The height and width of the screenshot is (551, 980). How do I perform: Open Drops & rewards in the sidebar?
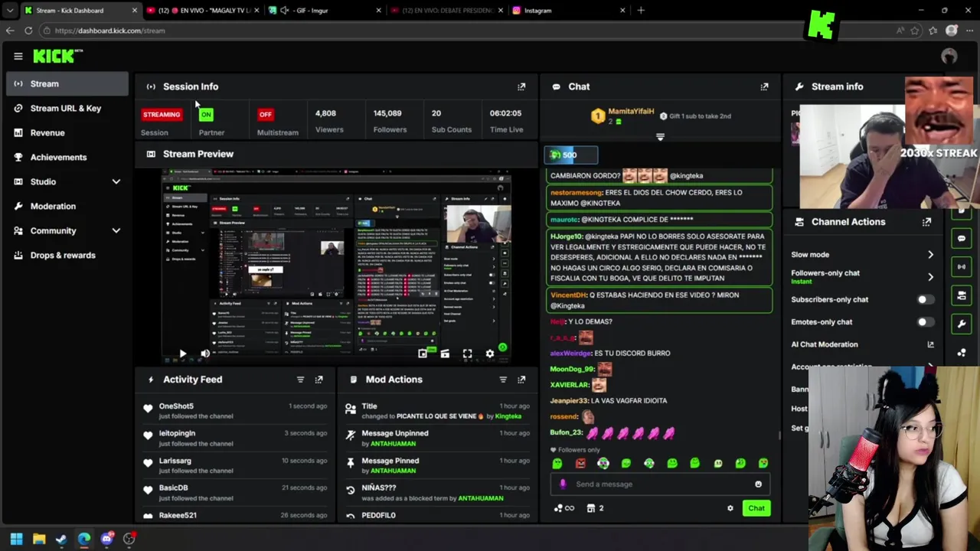67,255
